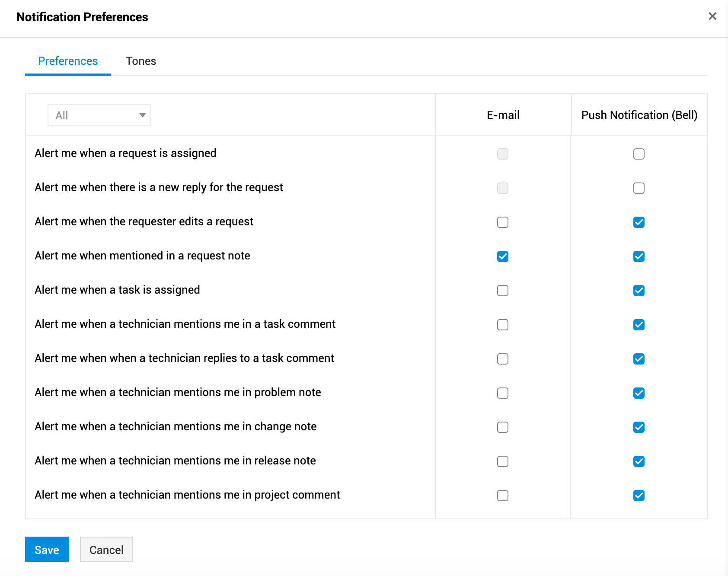Enable e-mail for task comment mentions
This screenshot has height=576, width=728.
tap(503, 325)
